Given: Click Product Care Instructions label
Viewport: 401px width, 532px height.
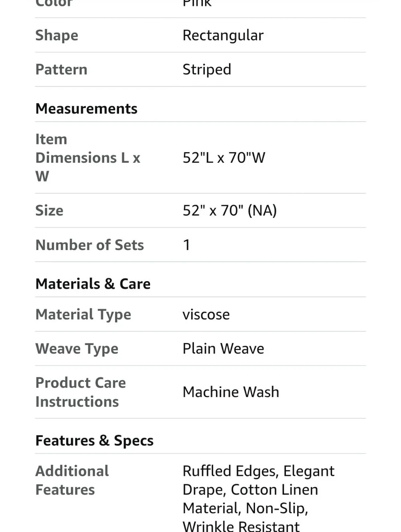Looking at the screenshot, I should (81, 392).
